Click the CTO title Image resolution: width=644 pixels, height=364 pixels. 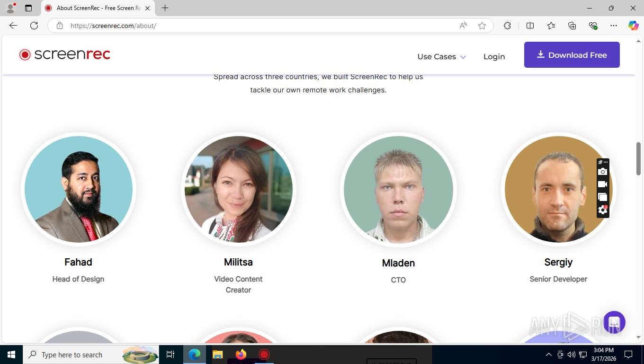click(x=398, y=280)
